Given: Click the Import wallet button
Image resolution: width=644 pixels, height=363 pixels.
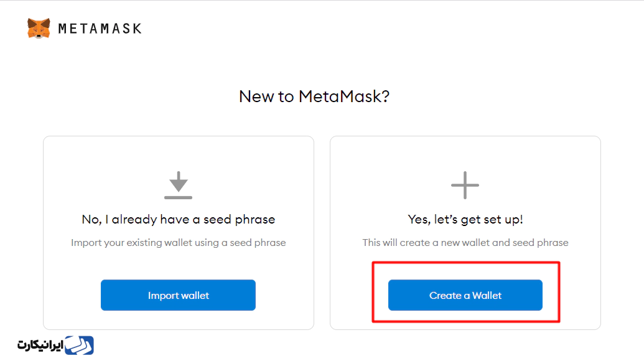Looking at the screenshot, I should [x=178, y=295].
